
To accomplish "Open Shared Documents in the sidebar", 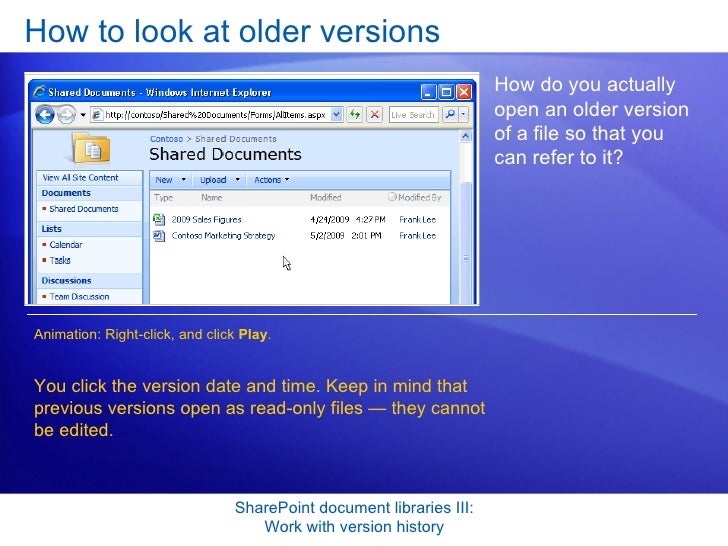I will pyautogui.click(x=84, y=209).
